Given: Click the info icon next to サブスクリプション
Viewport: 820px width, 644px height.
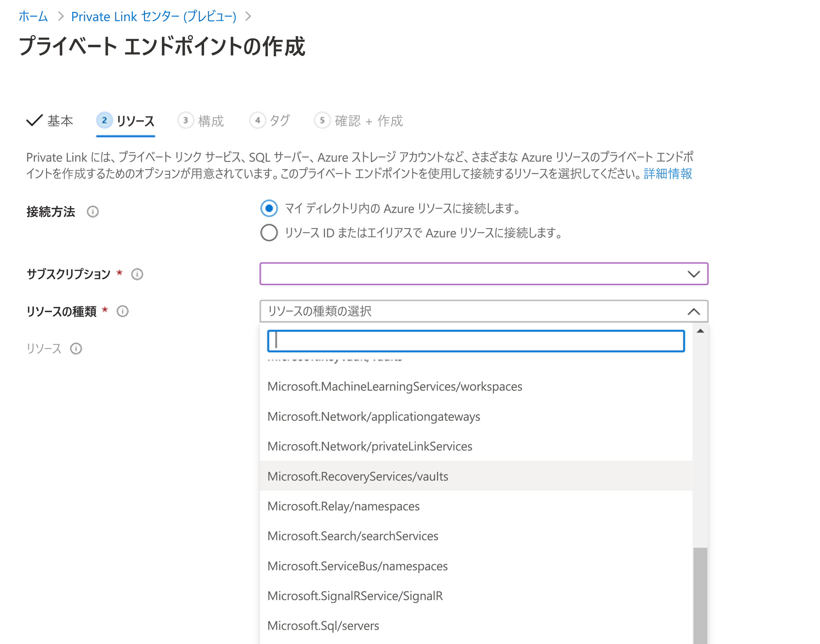Looking at the screenshot, I should tap(137, 274).
